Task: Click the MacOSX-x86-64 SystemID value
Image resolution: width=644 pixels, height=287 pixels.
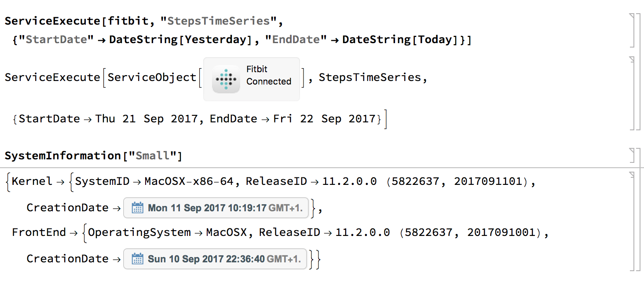Action: (x=189, y=181)
